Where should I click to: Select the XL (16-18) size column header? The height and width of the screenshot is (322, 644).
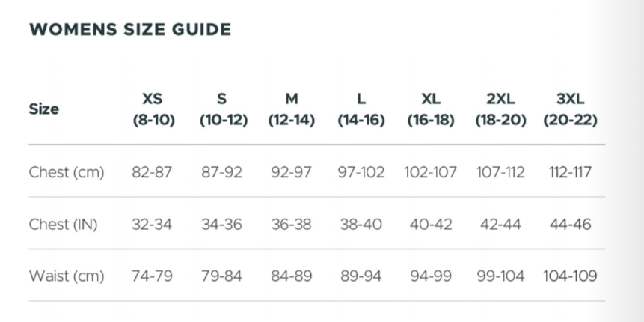pos(430,109)
